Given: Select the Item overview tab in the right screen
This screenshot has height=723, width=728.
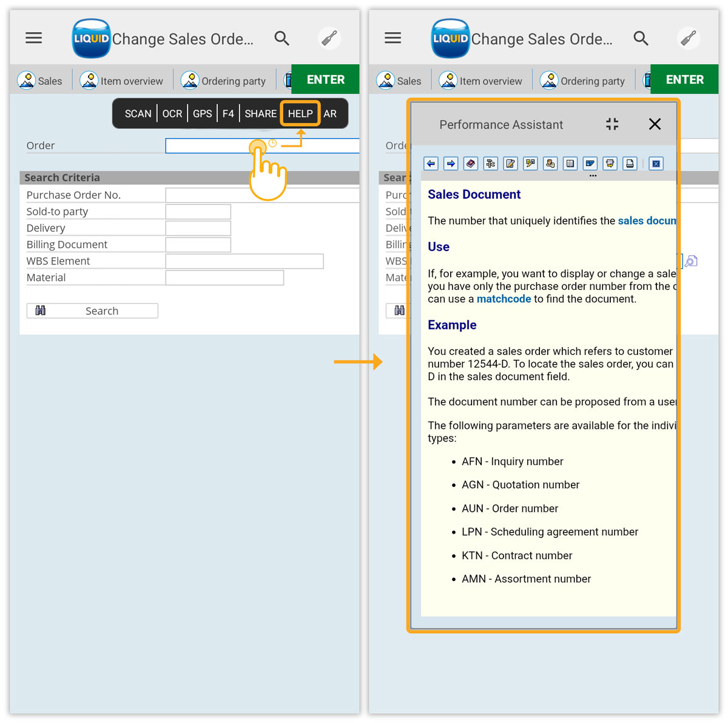Looking at the screenshot, I should [480, 80].
